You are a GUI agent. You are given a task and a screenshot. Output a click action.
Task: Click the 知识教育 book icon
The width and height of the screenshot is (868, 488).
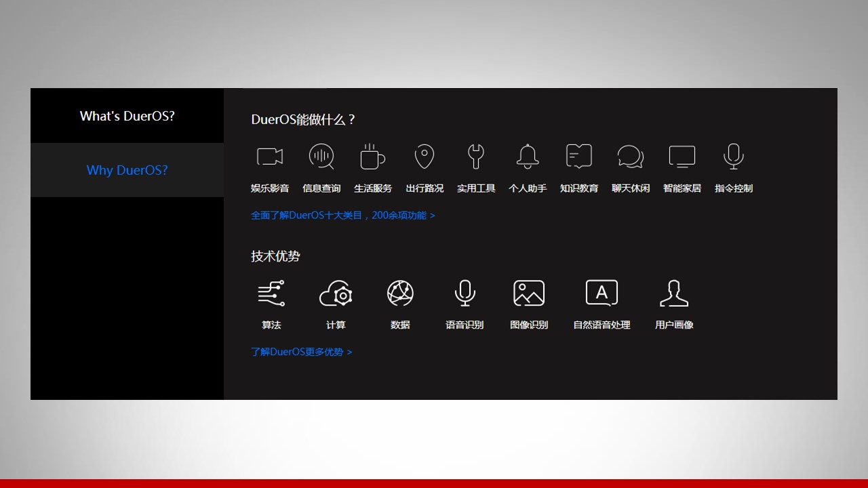click(x=579, y=157)
